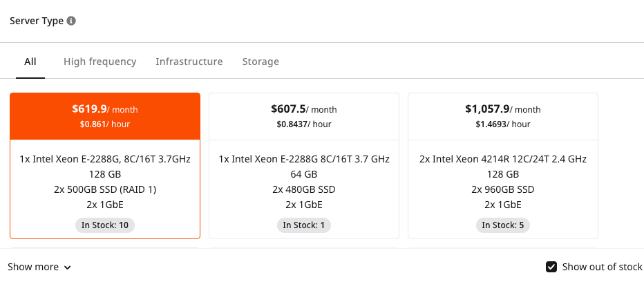Screen dimensions: 644x282
Task: Go to the Storage tab
Action: pyautogui.click(x=261, y=62)
